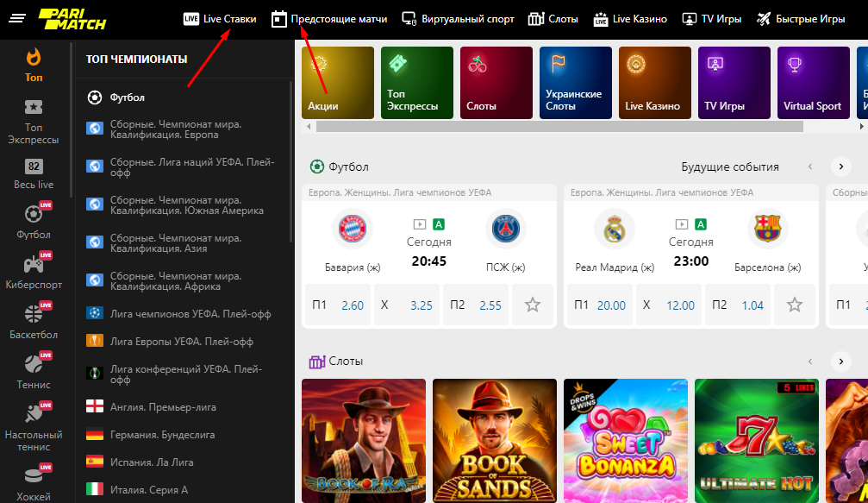Open Слоты in the top menu
868x503 pixels.
553,19
